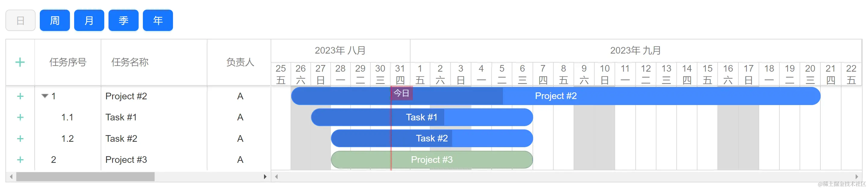Click the 任务名称 column header
This screenshot has width=868, height=189.
130,62
